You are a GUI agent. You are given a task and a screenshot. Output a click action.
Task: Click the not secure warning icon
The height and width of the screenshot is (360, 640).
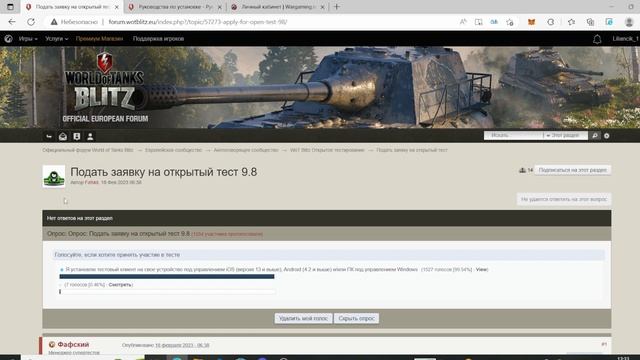[x=54, y=22]
